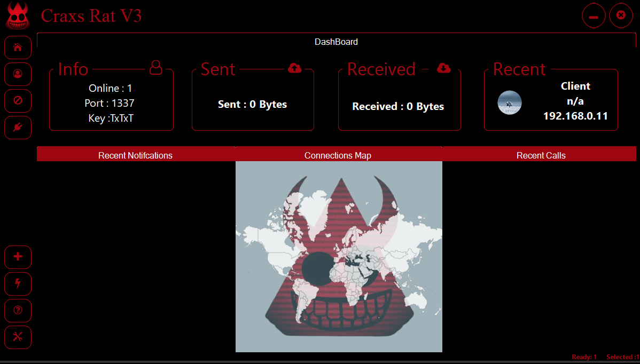Click the 'Ready: 1' status text
Image resolution: width=640 pixels, height=364 pixels.
pos(584,357)
